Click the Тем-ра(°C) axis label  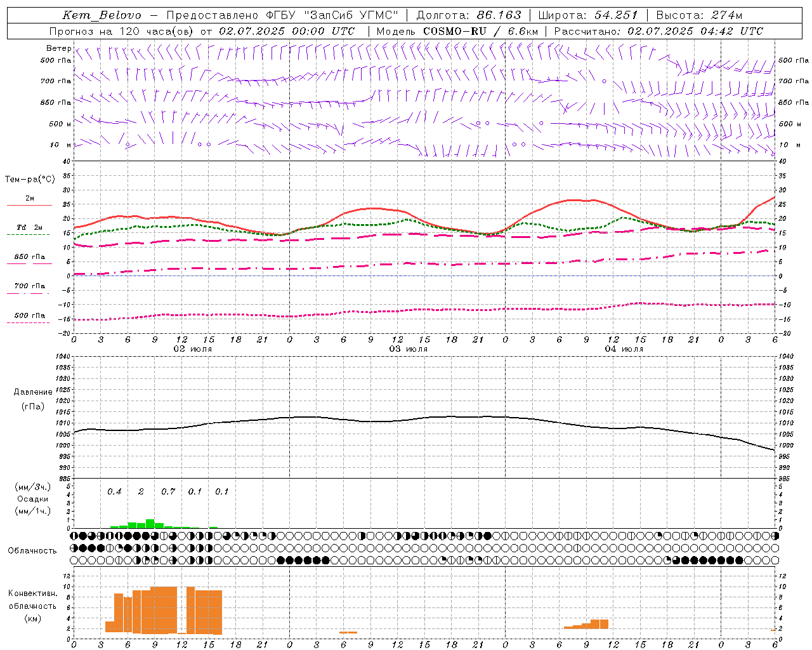pos(30,180)
